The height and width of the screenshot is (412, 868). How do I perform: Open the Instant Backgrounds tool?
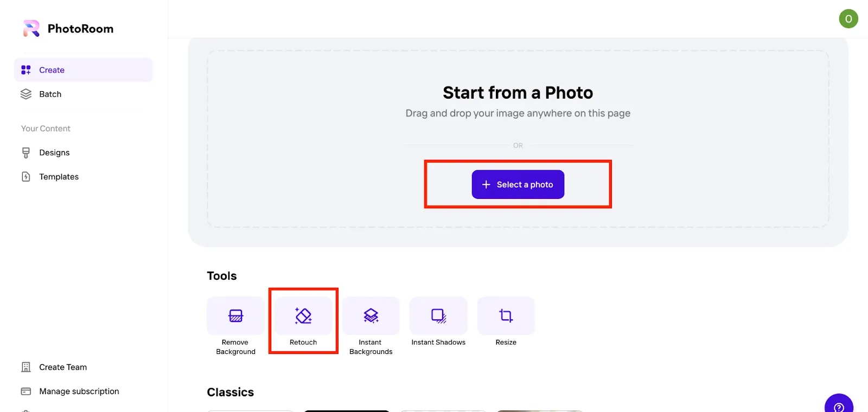[371, 316]
